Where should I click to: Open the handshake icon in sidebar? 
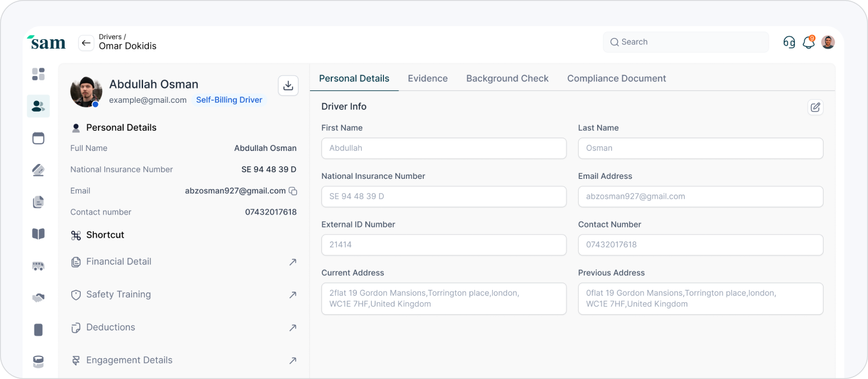tap(39, 298)
